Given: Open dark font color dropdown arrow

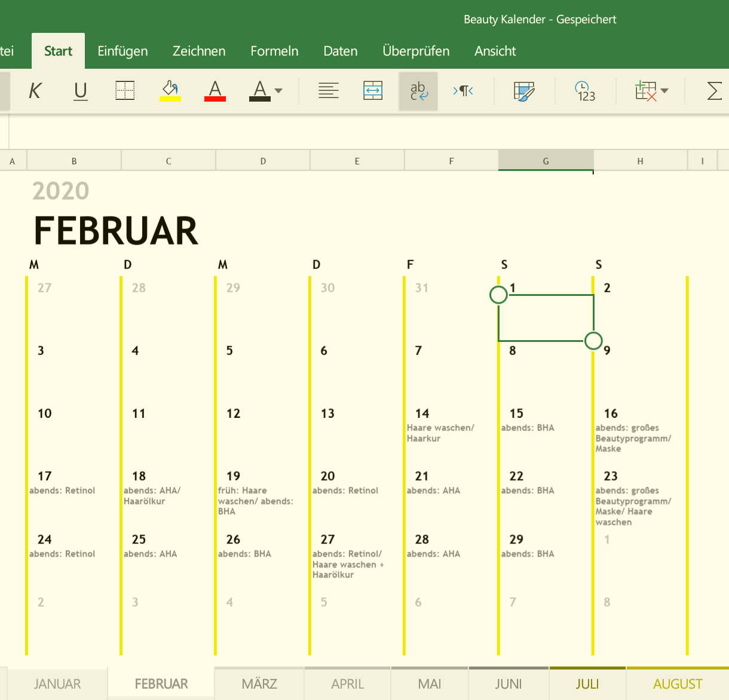Looking at the screenshot, I should [278, 91].
